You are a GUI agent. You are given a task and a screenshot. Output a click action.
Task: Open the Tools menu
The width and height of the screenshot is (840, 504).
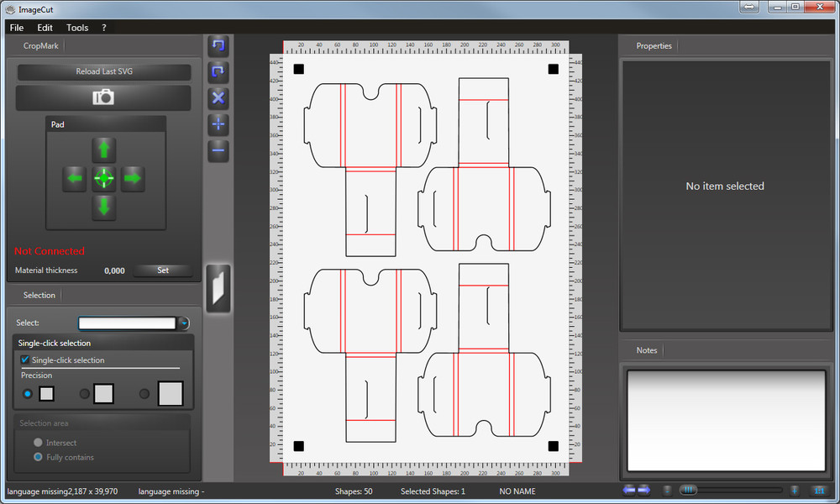tap(77, 28)
